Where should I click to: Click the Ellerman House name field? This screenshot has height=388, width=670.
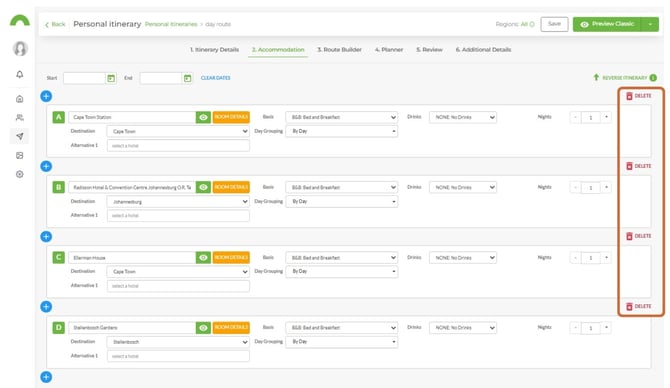pyautogui.click(x=132, y=258)
